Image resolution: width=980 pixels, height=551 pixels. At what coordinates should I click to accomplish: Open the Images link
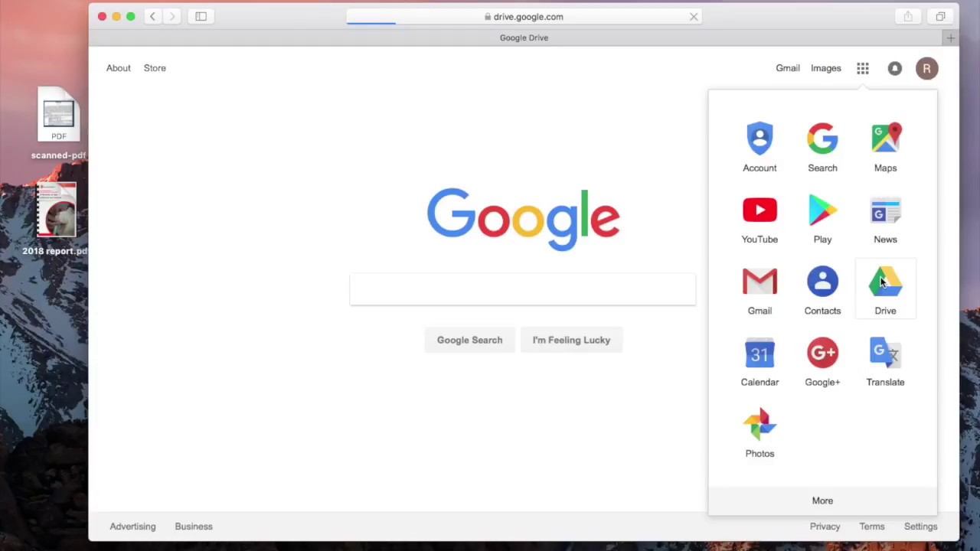pos(825,68)
